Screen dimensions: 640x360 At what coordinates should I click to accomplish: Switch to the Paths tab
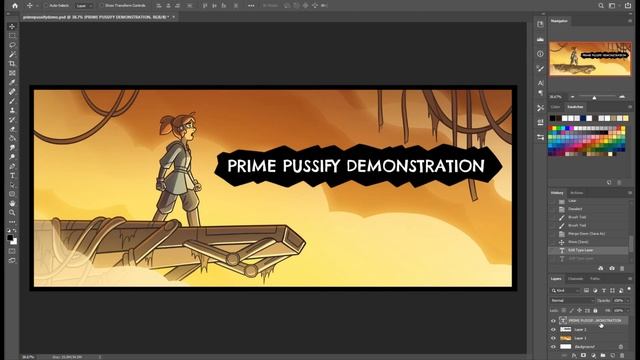[595, 279]
